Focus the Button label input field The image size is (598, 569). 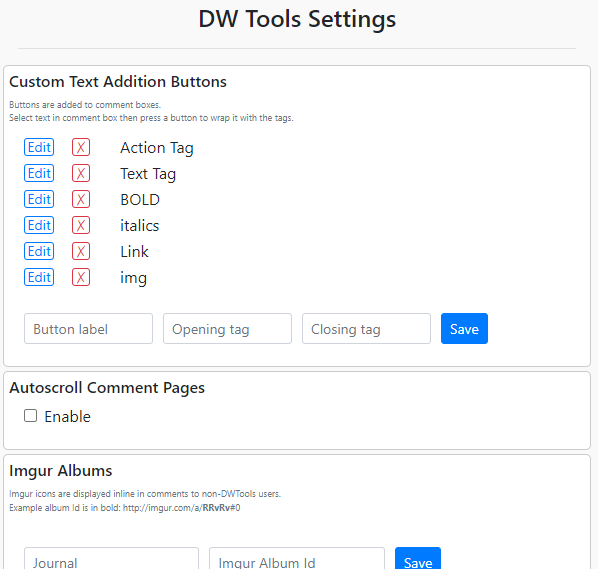[88, 329]
